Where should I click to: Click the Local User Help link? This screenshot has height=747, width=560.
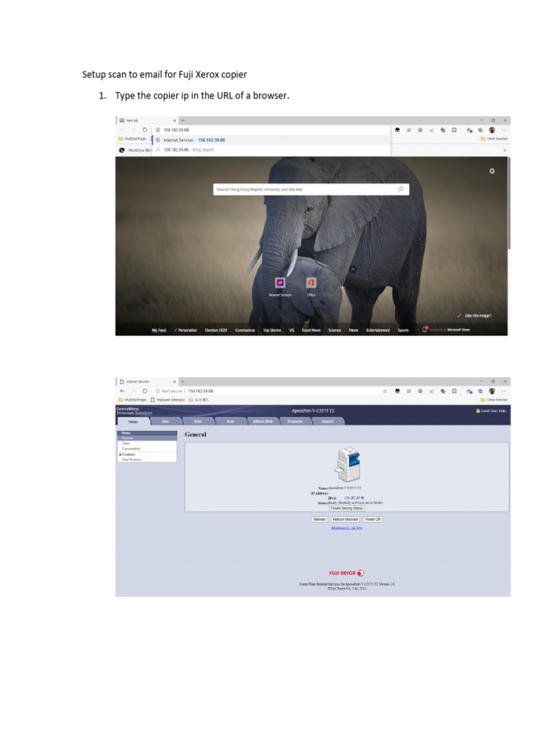pos(492,411)
